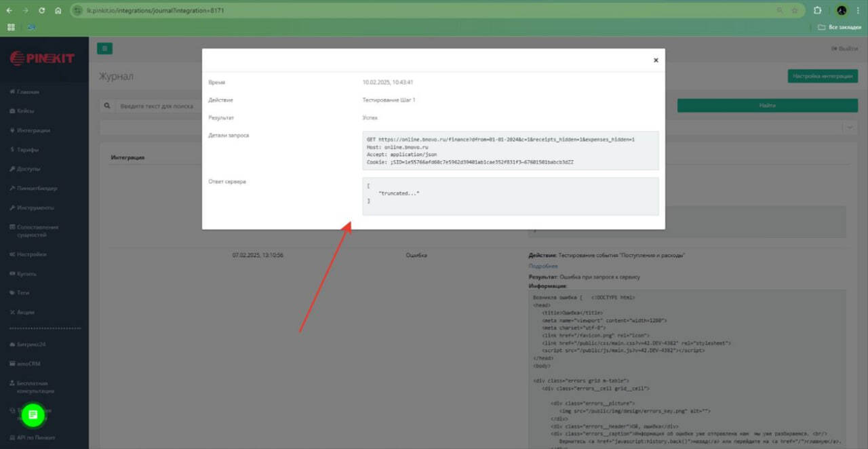Click the error HTML block in the journal
Viewport: 868px width, 449px height.
click(x=687, y=369)
